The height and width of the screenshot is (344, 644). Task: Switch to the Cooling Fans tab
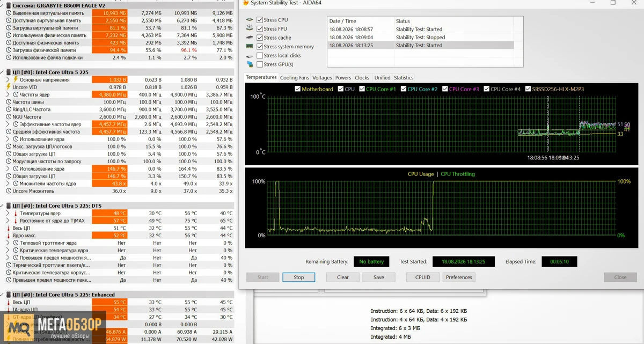[x=295, y=78]
